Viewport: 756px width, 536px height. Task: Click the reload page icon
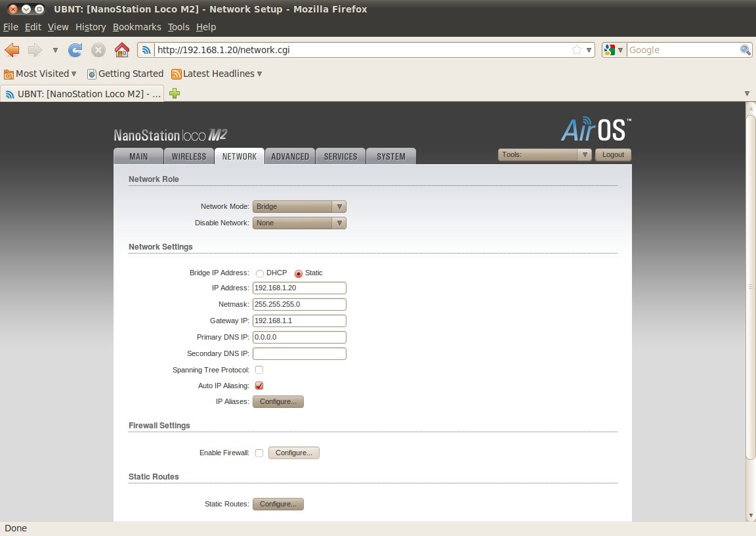click(75, 50)
